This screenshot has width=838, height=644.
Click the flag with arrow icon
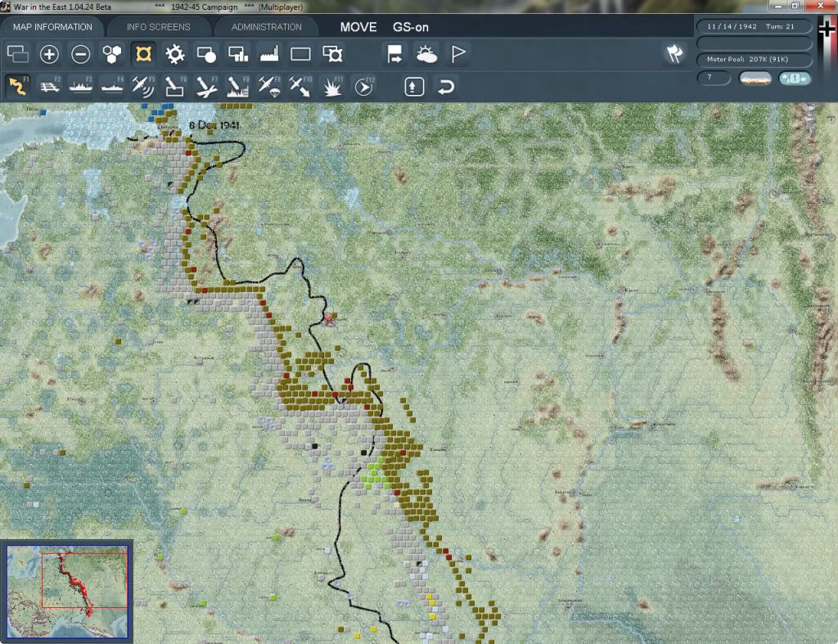[x=395, y=54]
